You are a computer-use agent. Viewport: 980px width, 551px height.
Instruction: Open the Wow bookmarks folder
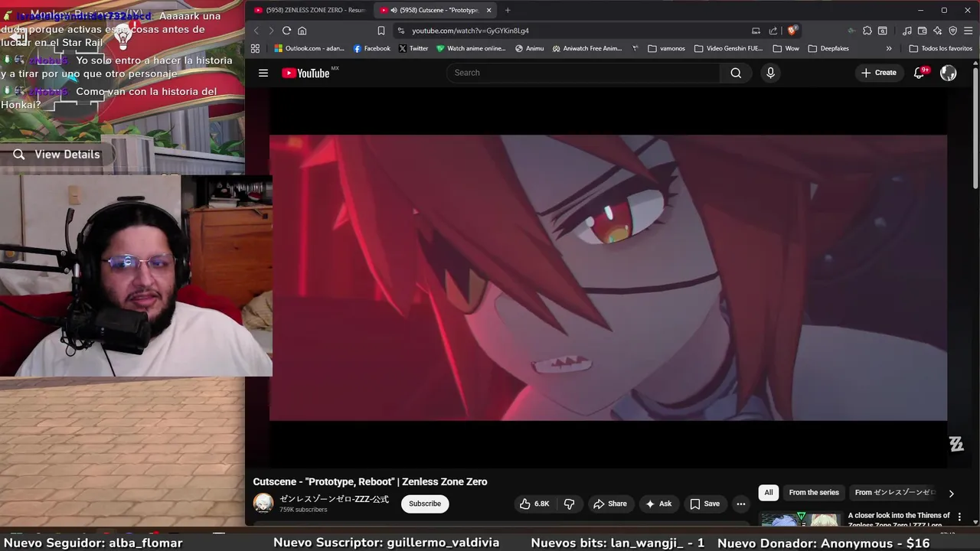pos(786,48)
